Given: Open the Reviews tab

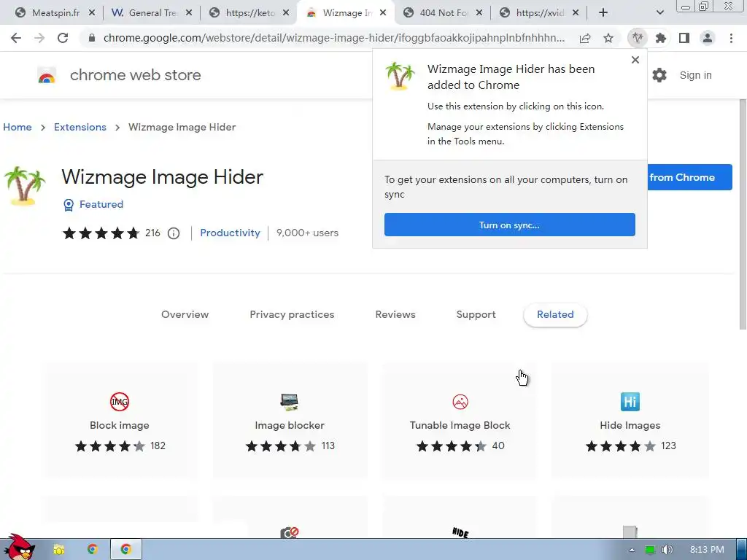Looking at the screenshot, I should coord(395,315).
